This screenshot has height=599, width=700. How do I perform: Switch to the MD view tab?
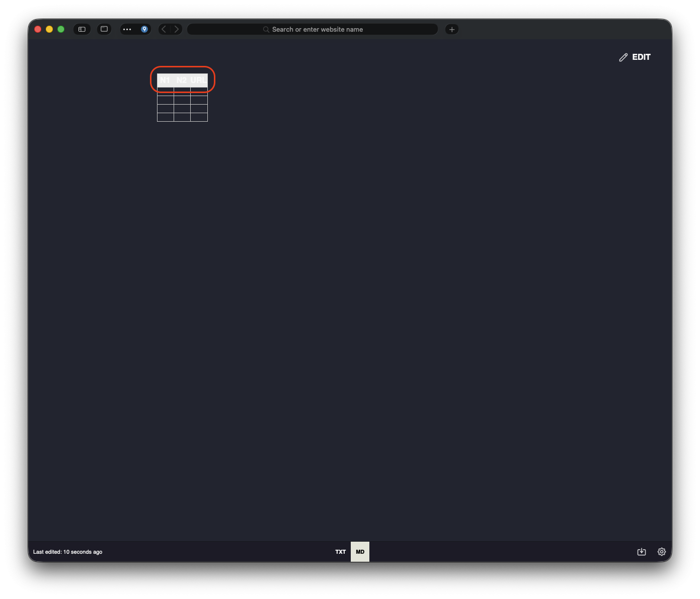360,552
